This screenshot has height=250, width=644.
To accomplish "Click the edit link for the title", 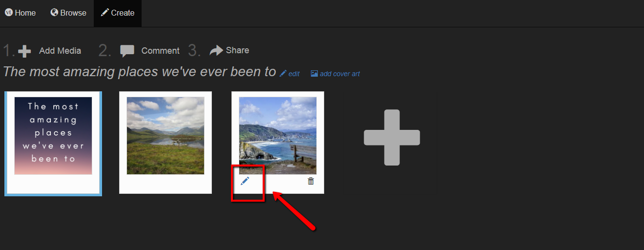I will (294, 74).
